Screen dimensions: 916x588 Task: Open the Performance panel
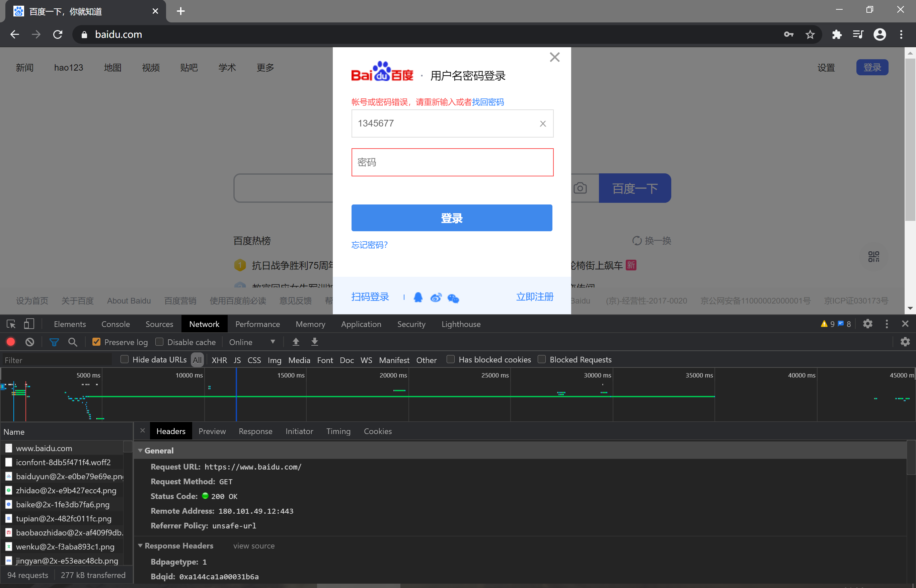click(257, 324)
